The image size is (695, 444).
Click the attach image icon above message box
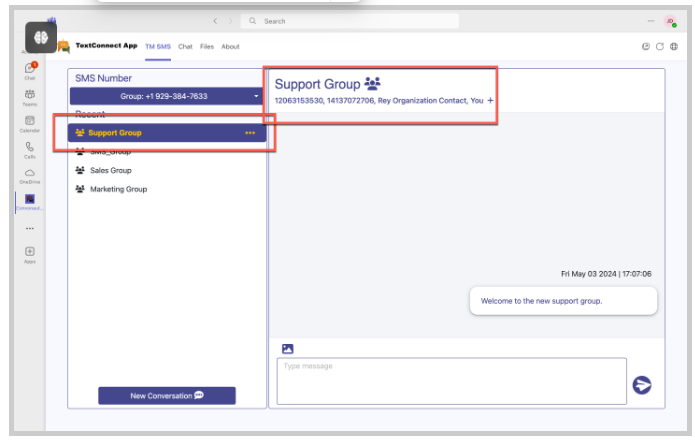tap(287, 349)
